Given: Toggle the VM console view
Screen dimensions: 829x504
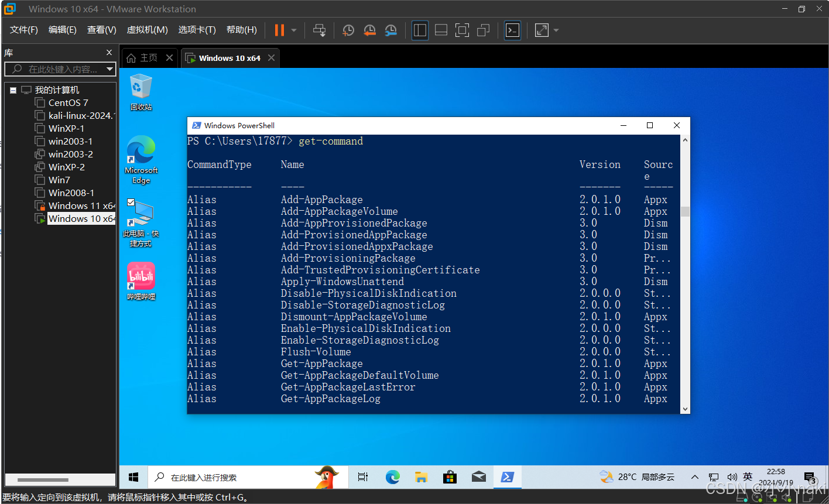Looking at the screenshot, I should (512, 30).
